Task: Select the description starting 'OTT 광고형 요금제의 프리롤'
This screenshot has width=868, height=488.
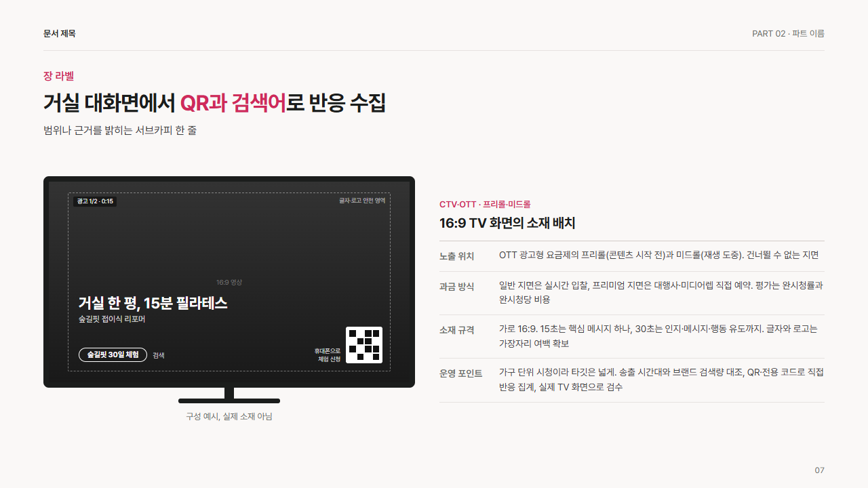Action: tap(659, 256)
